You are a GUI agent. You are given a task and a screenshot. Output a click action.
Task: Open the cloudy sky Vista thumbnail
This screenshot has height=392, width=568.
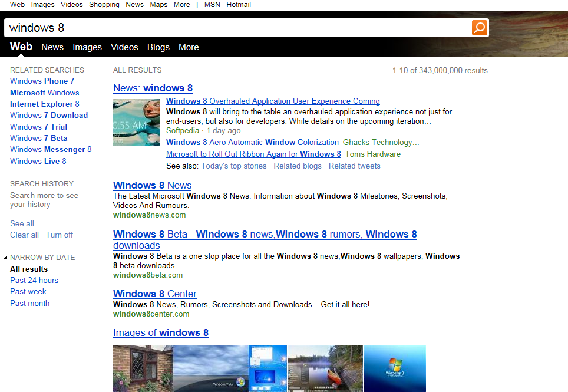click(211, 368)
